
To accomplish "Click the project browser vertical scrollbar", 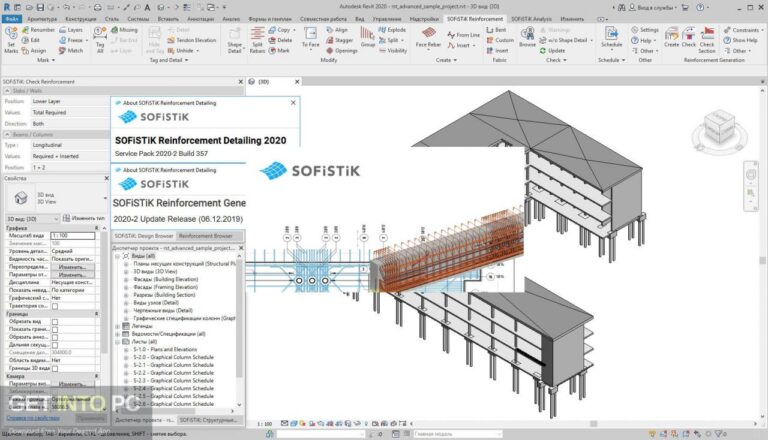I will coord(239,319).
